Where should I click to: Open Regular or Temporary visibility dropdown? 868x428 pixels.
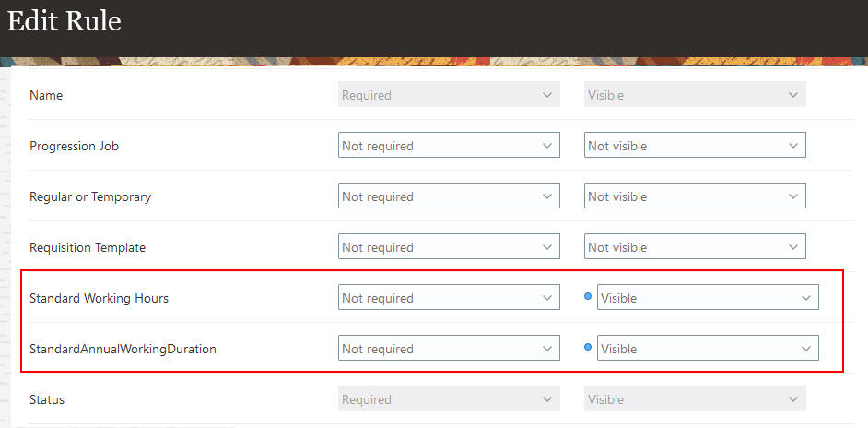pyautogui.click(x=695, y=196)
